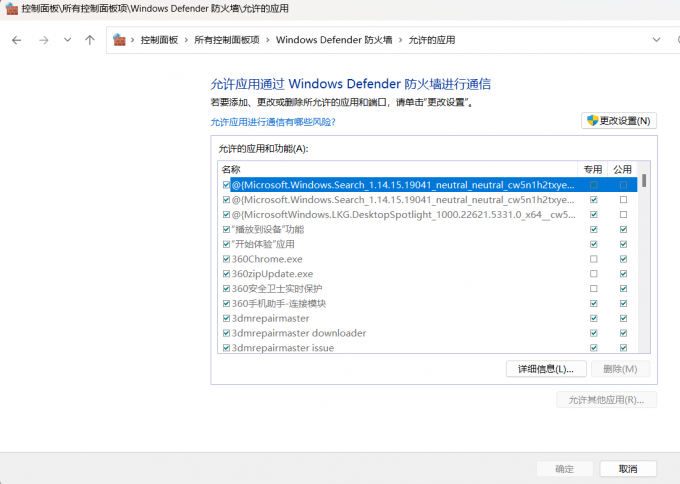Go up one level with the Up arrow
This screenshot has height=484, width=680.
[x=90, y=40]
